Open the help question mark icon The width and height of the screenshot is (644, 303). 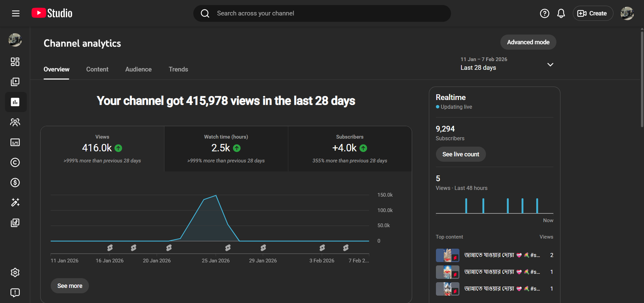click(x=544, y=13)
